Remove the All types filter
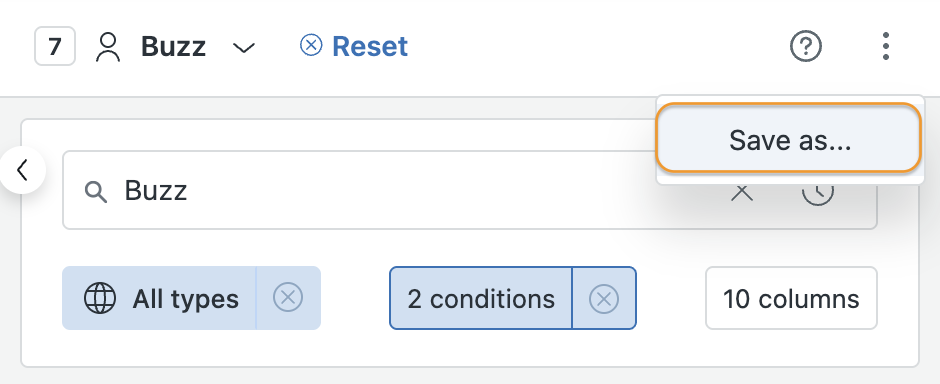The width and height of the screenshot is (940, 384). (288, 298)
